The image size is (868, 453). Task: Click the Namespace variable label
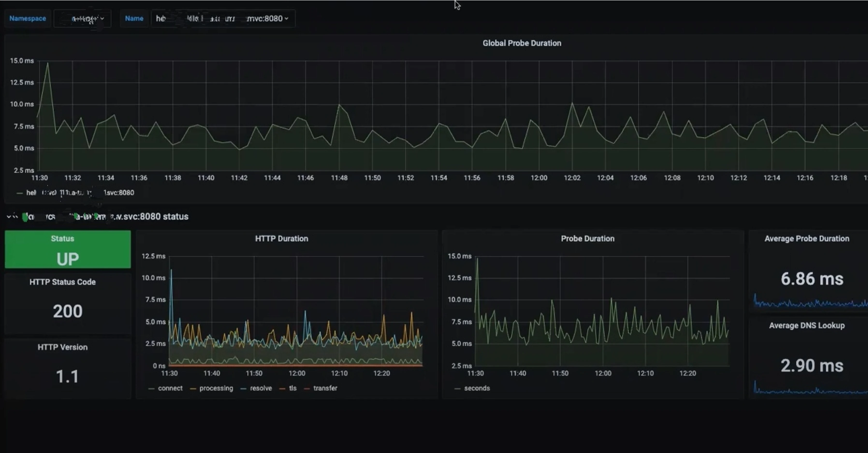click(x=28, y=19)
